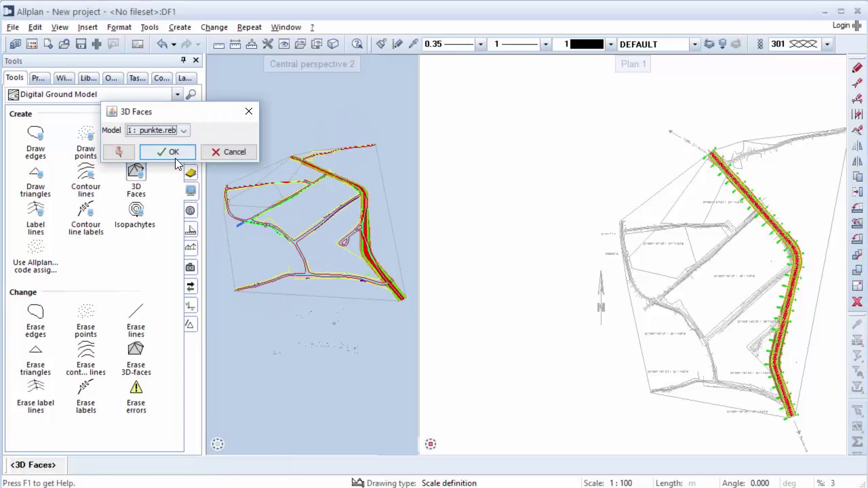Switch to the Wi... palette tab

click(x=64, y=78)
